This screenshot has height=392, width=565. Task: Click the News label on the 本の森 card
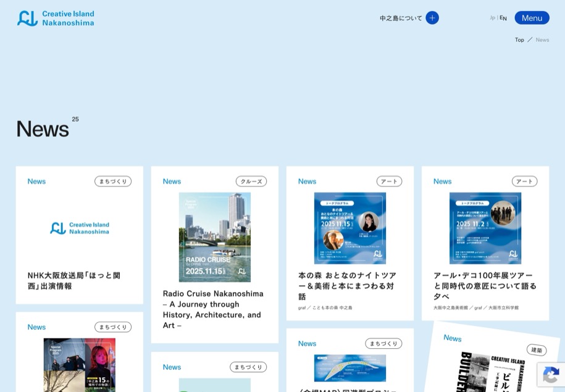click(307, 181)
